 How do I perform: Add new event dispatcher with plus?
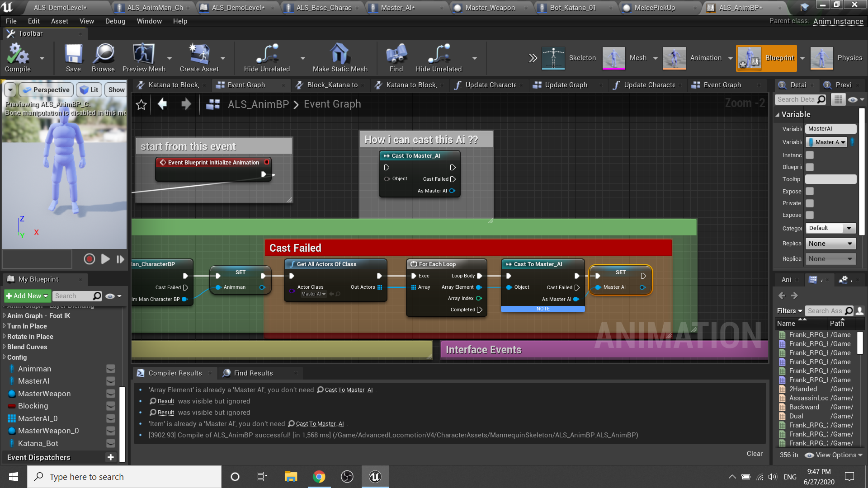(110, 457)
